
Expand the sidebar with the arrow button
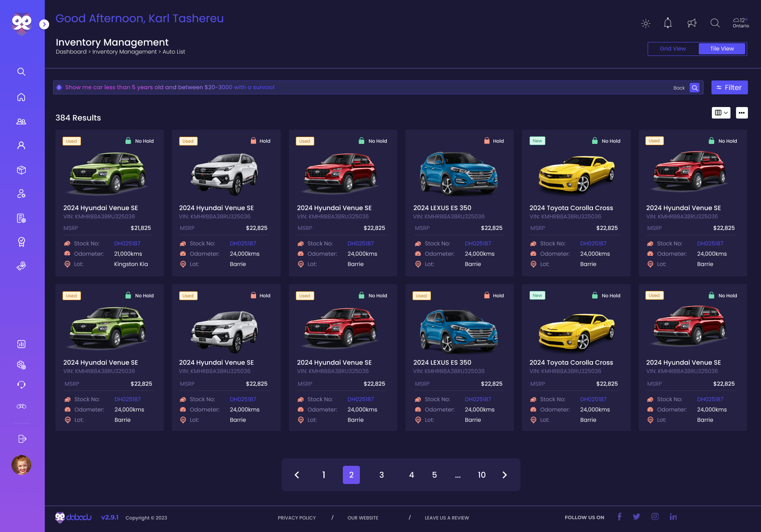[44, 25]
